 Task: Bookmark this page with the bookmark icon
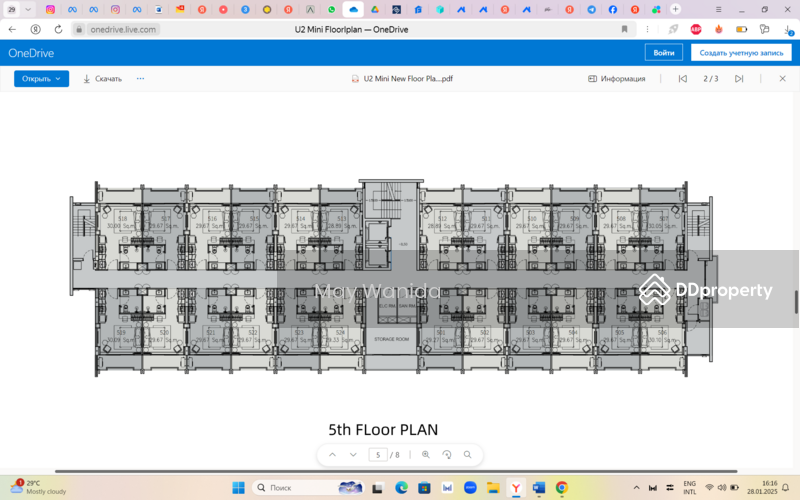624,30
